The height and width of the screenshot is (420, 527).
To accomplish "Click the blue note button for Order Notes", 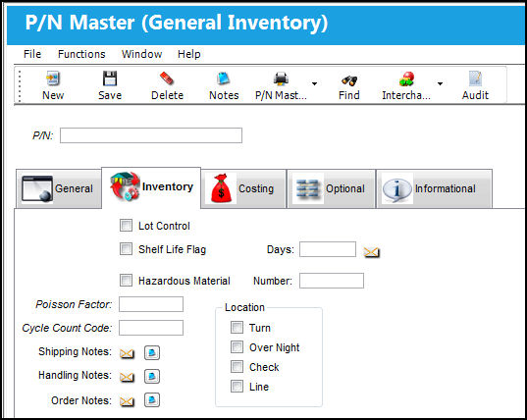I will 152,400.
